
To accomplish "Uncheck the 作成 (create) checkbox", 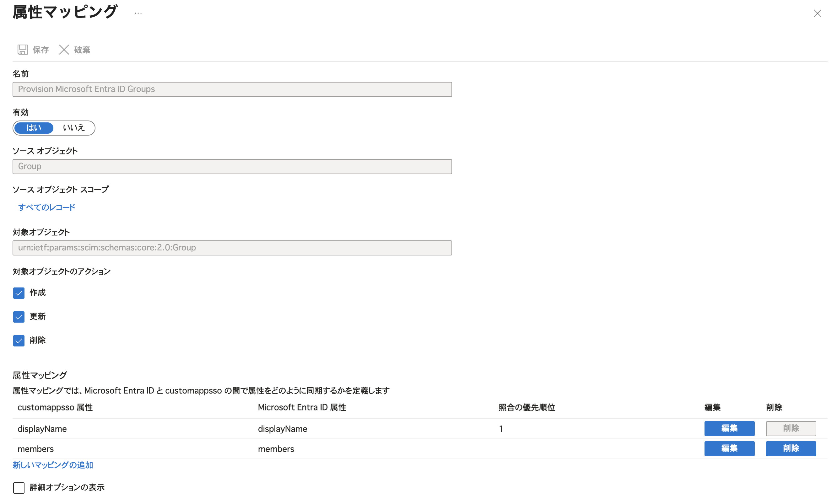I will (19, 293).
